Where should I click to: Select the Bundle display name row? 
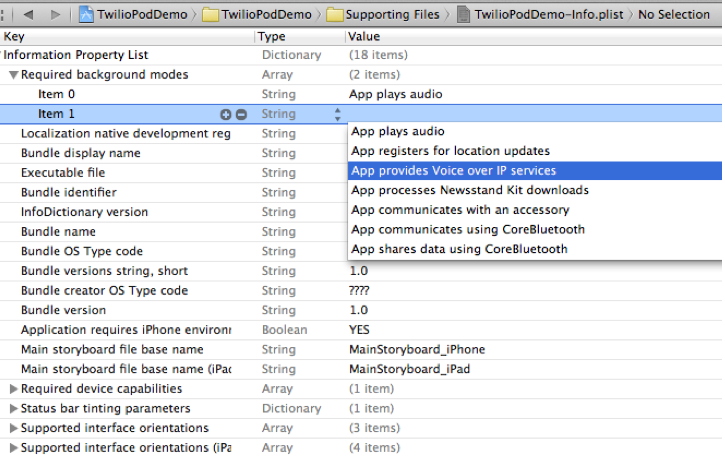pos(174,153)
